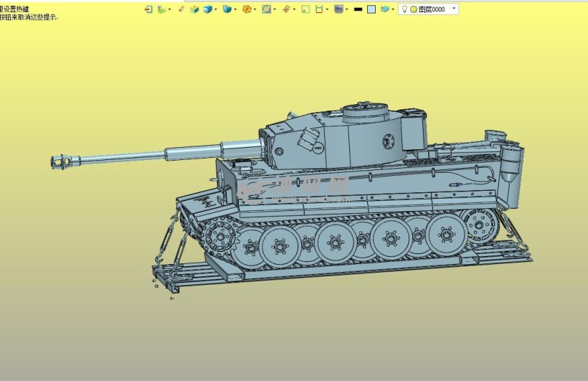This screenshot has width=588, height=381.
Task: Click the open green box icon
Action: 194,9
